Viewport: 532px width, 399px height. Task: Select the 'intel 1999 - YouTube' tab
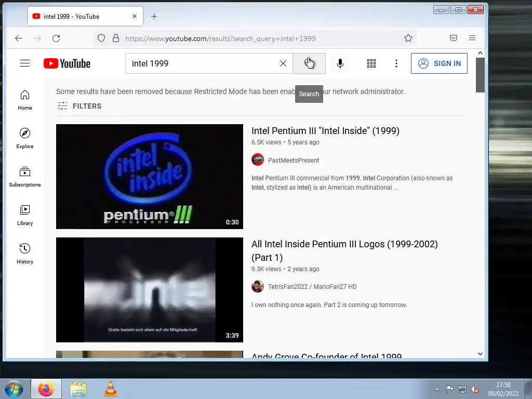(86, 16)
